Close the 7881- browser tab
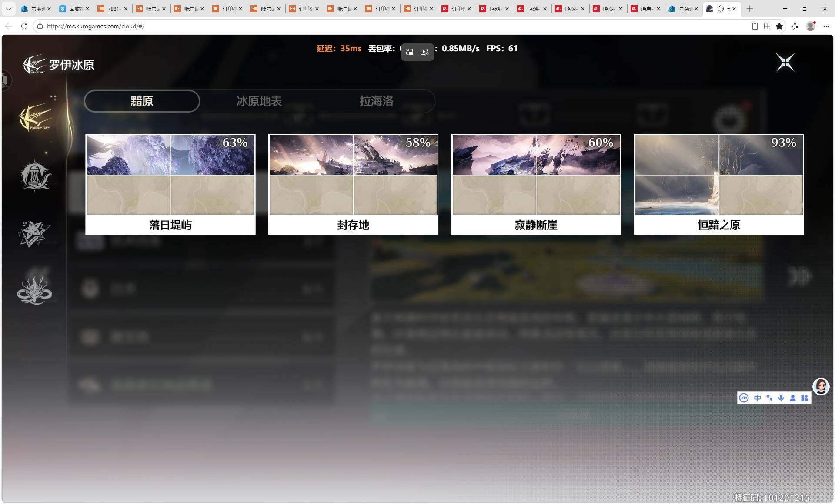Viewport: 835px width, 504px height. (x=126, y=9)
